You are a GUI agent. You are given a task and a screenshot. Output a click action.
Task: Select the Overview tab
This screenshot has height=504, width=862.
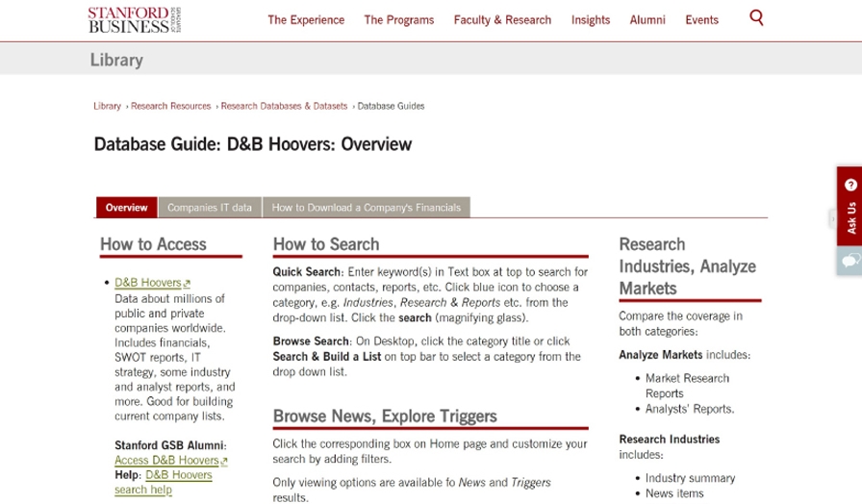click(126, 208)
